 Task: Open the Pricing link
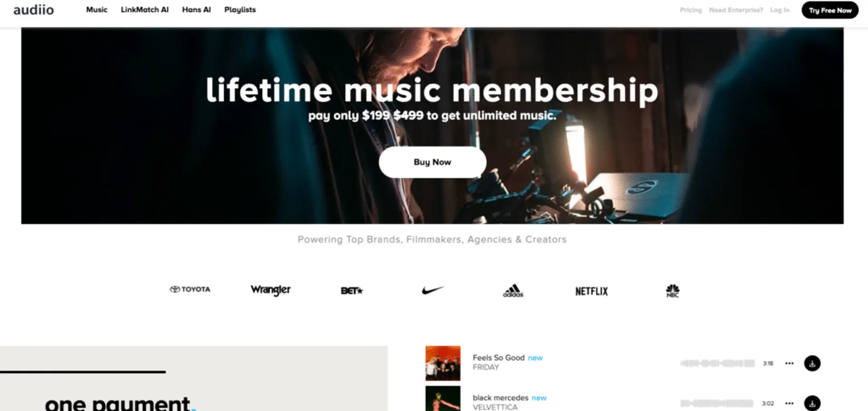point(691,10)
